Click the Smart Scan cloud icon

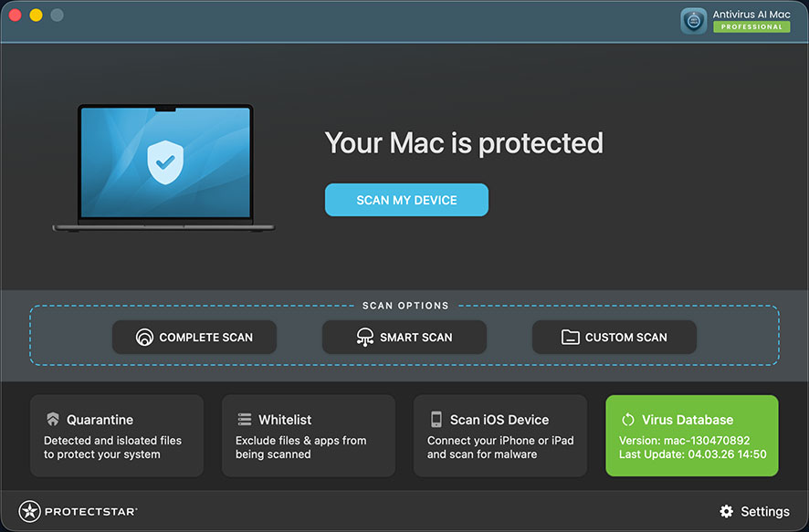365,338
